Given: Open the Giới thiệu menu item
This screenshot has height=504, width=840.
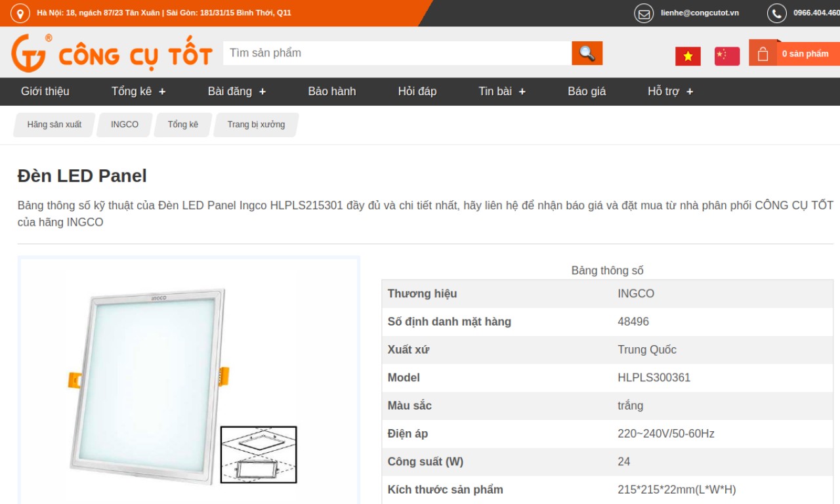Looking at the screenshot, I should point(45,91).
